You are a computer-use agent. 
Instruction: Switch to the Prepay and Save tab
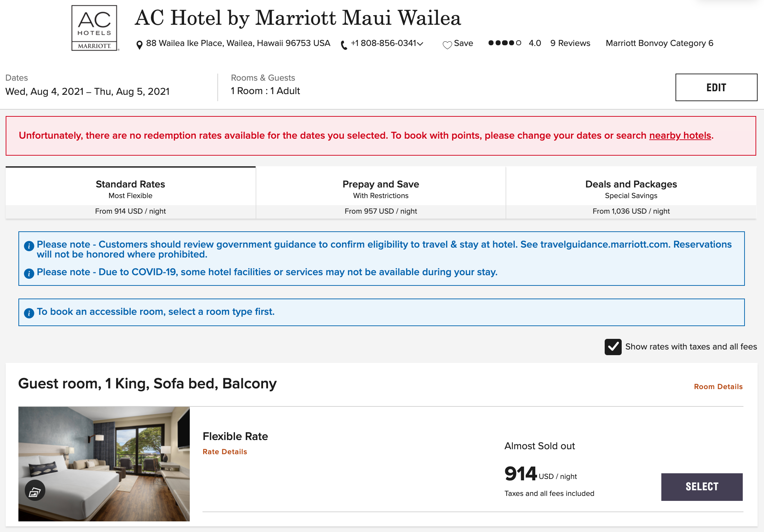coord(381,193)
